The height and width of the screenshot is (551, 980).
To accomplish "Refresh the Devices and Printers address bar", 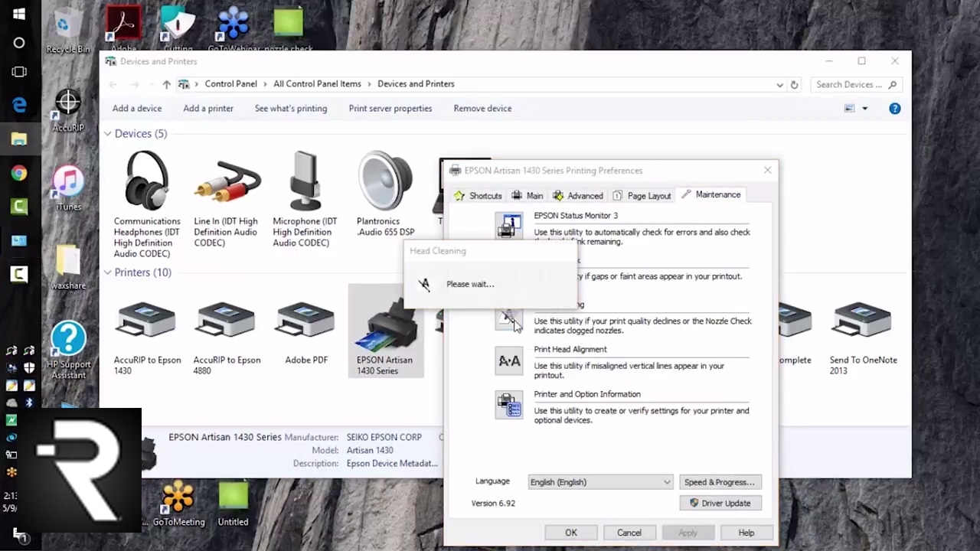I will pos(794,85).
